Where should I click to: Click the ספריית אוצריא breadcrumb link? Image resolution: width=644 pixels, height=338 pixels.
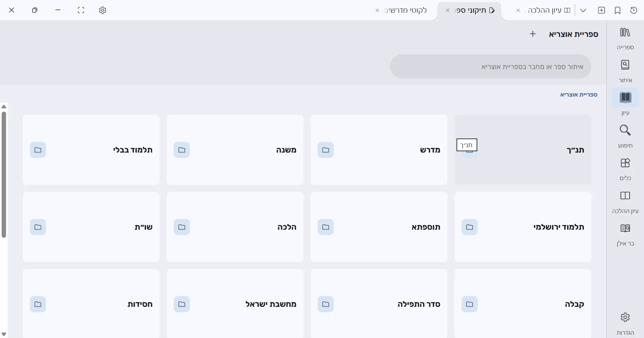click(579, 95)
